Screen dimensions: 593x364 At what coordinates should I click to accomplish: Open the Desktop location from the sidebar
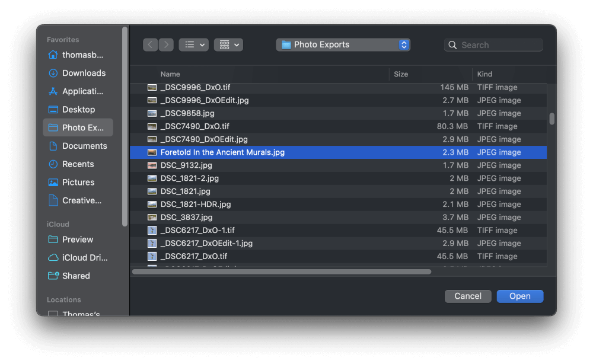[x=78, y=109]
